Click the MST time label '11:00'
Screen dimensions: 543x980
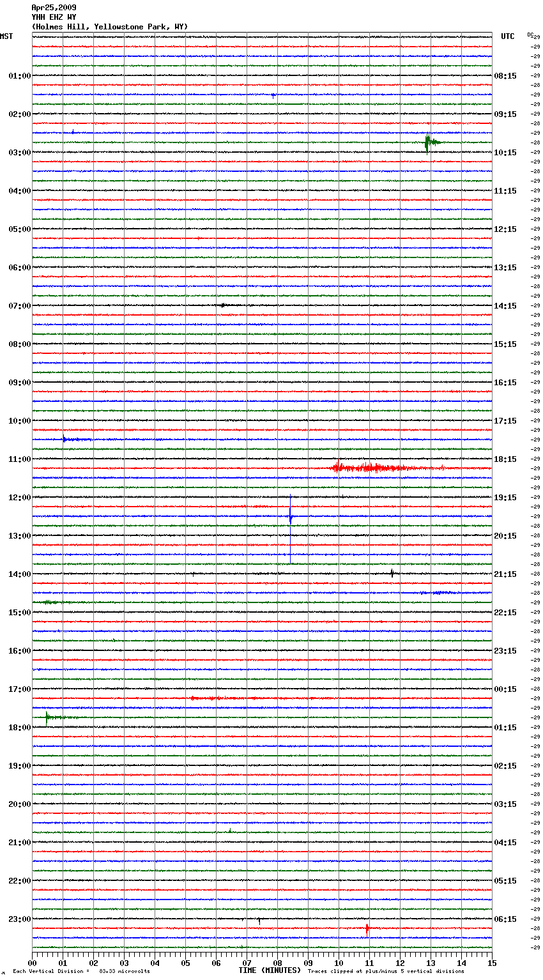(20, 459)
